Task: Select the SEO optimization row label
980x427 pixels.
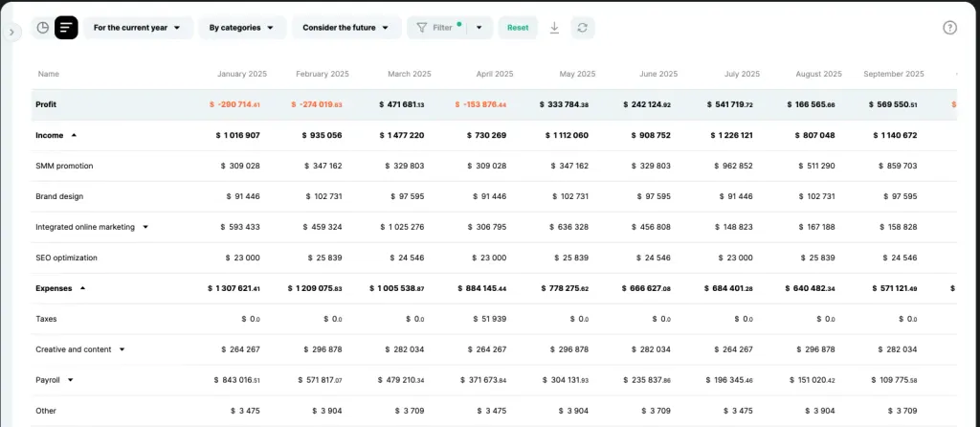Action: 66,258
